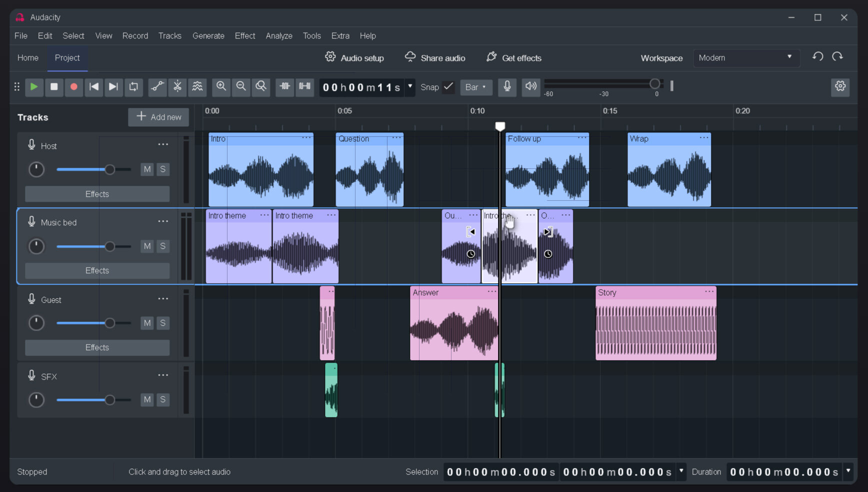The height and width of the screenshot is (492, 868).
Task: Open the spectral waves tool icon
Action: 197,87
